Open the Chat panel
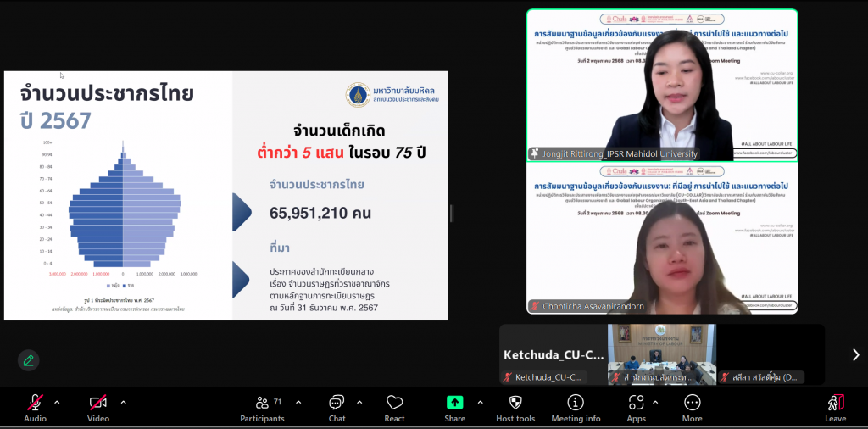 [x=337, y=407]
